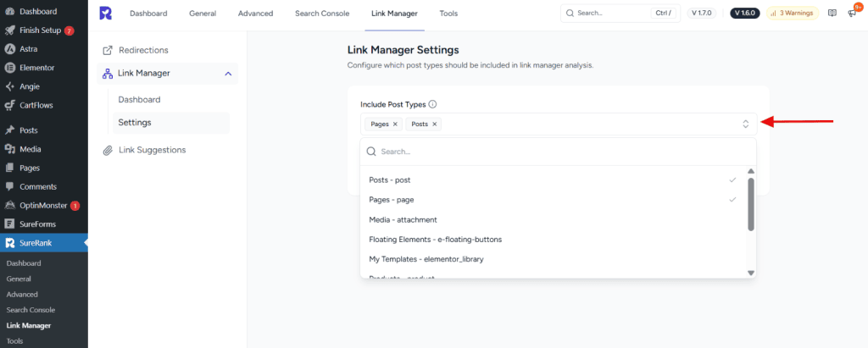Open the General top tab

[x=203, y=14]
